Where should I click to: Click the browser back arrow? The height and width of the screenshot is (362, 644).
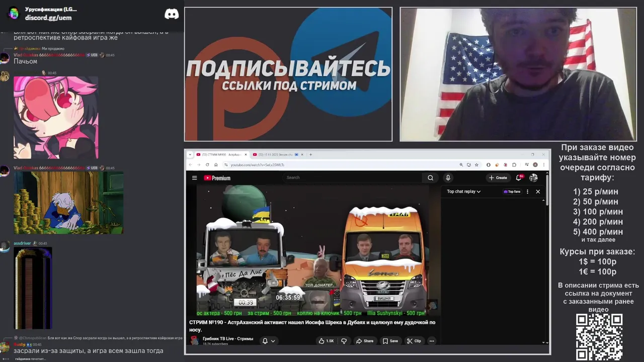click(191, 164)
